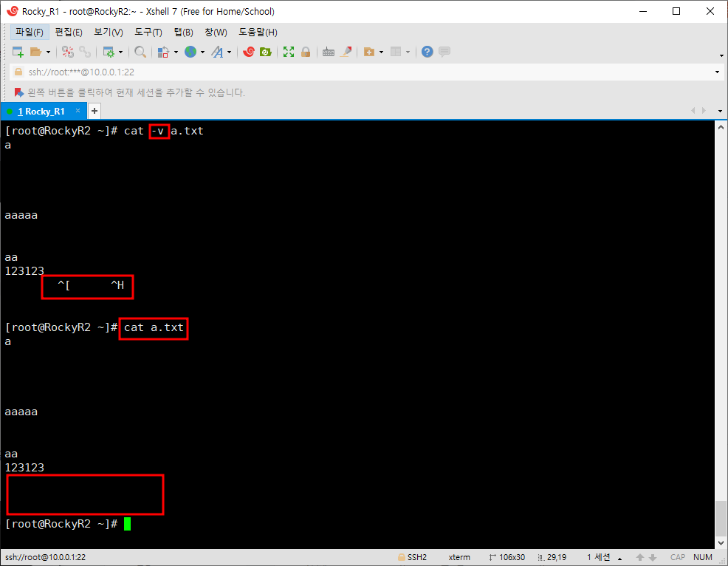Screen dimensions: 728x566
Task: Open the 보기(V) menu
Action: pyautogui.click(x=109, y=32)
